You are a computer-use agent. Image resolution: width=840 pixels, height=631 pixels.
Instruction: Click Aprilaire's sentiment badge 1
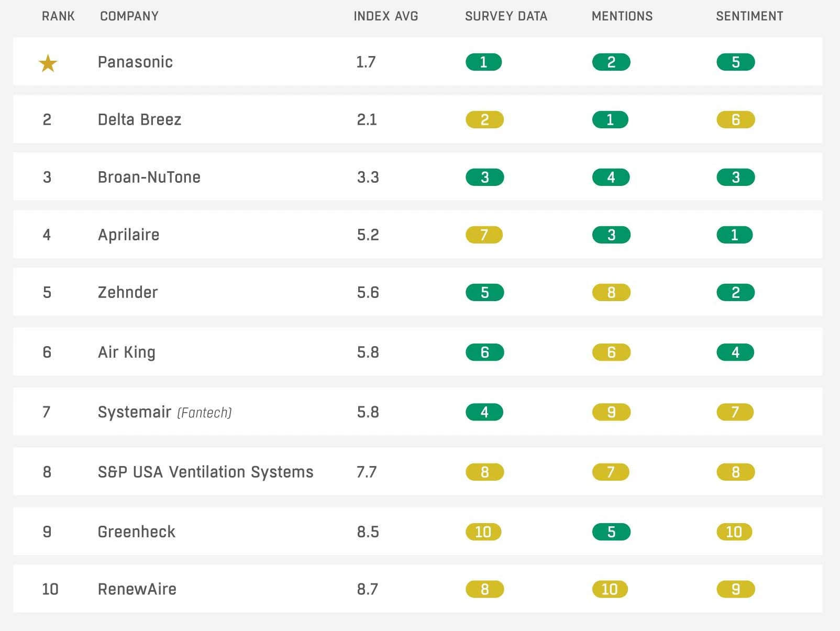735,235
